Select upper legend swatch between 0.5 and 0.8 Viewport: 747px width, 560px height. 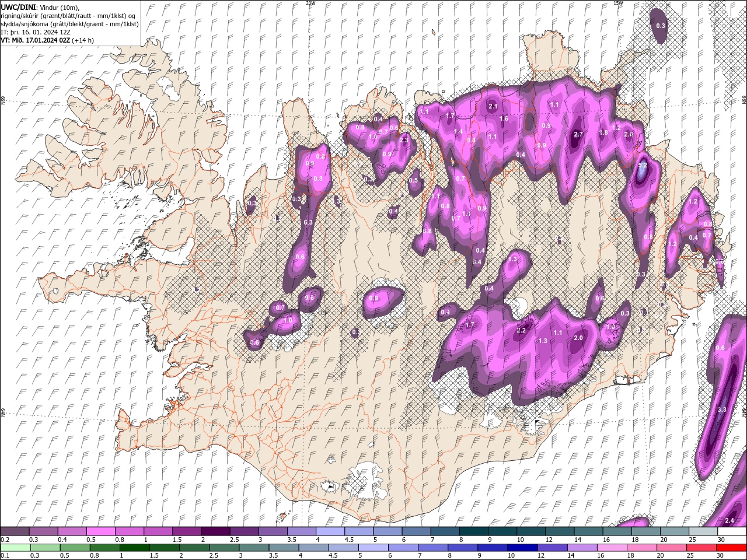pyautogui.click(x=100, y=531)
